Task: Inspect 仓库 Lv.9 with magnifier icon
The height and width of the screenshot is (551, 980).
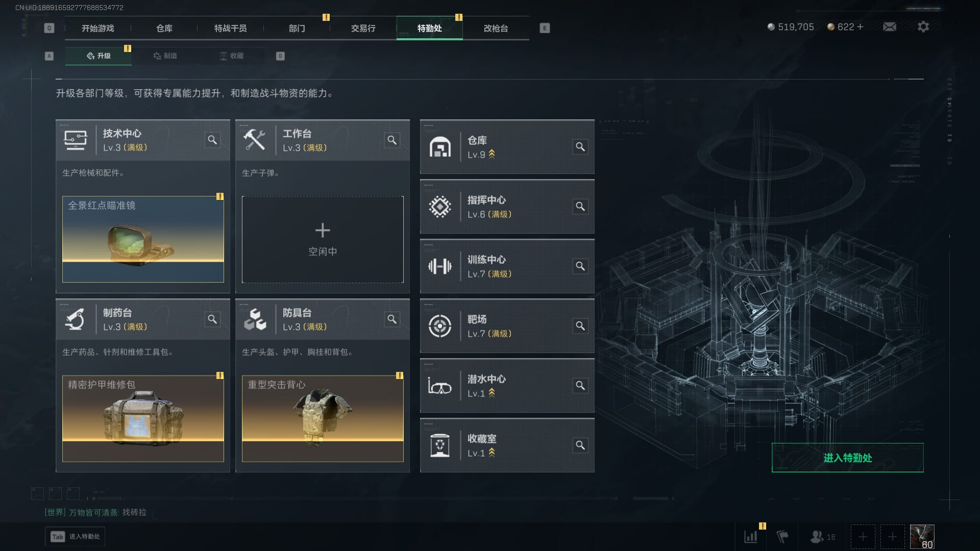Action: coord(580,147)
